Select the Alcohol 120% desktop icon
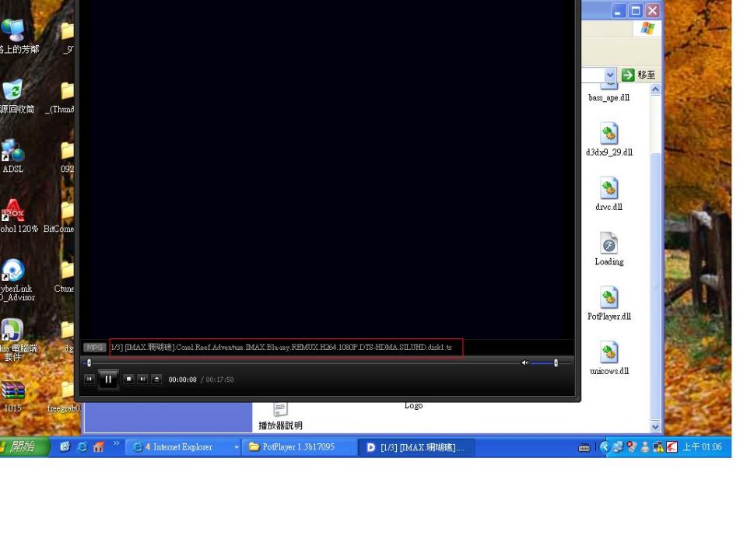This screenshot has height=560, width=747. click(16, 215)
